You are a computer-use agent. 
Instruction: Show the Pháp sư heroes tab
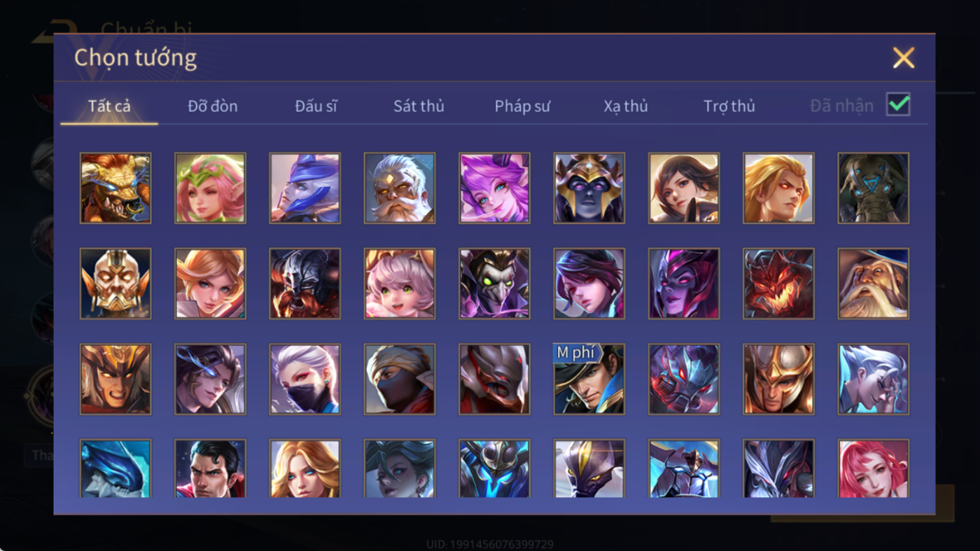522,106
